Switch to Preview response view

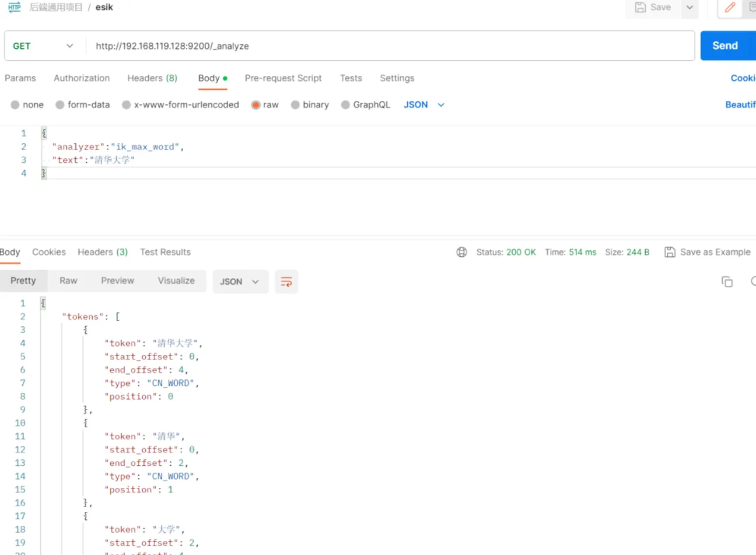click(x=117, y=281)
